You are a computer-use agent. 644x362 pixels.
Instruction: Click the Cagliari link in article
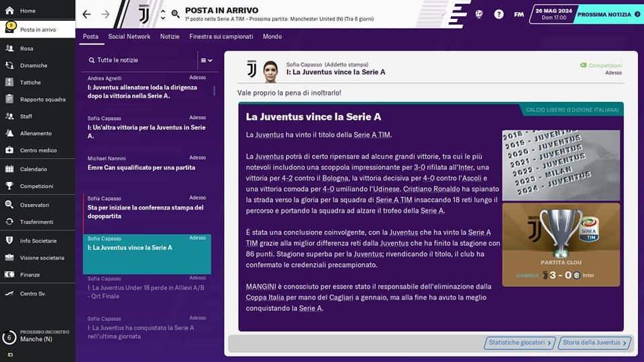tap(340, 298)
